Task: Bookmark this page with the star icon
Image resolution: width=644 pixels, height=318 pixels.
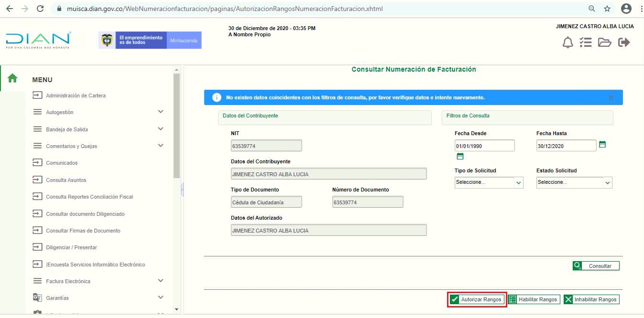Action: coord(607,9)
